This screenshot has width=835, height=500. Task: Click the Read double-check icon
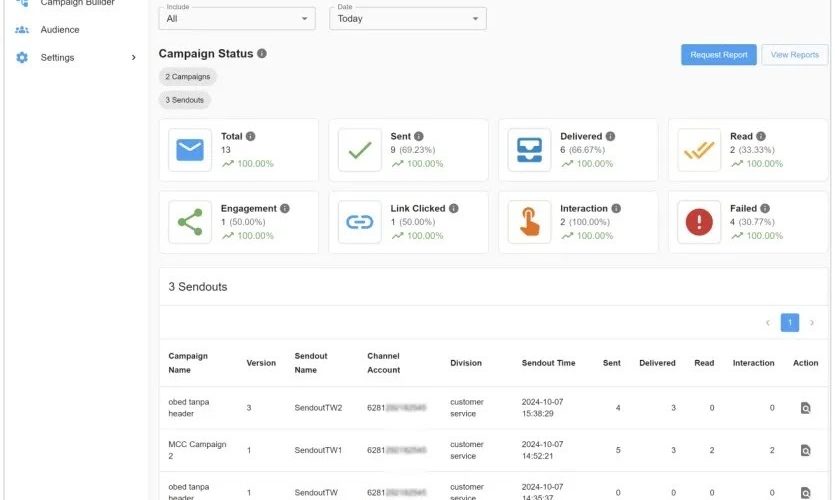tap(699, 150)
